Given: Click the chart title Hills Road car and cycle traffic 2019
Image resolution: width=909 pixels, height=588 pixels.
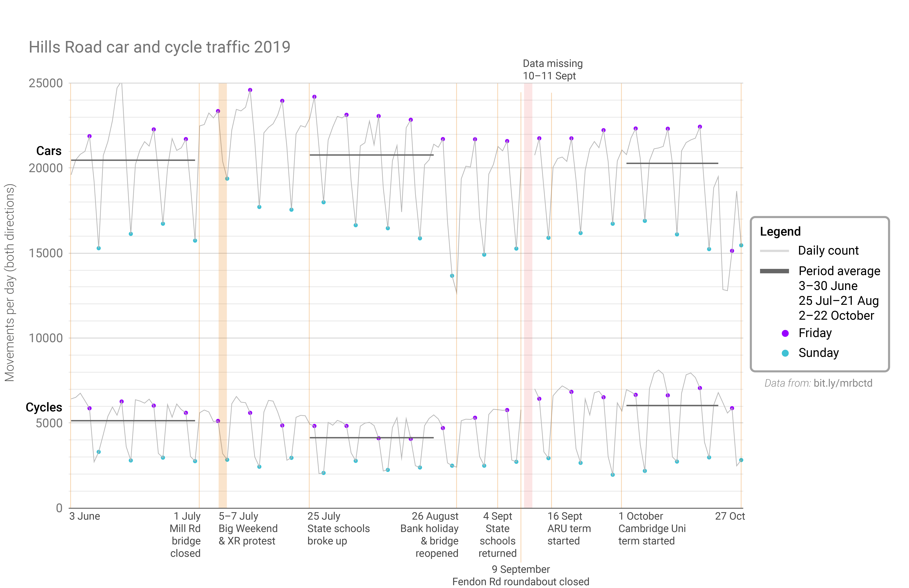Looking at the screenshot, I should [x=160, y=47].
